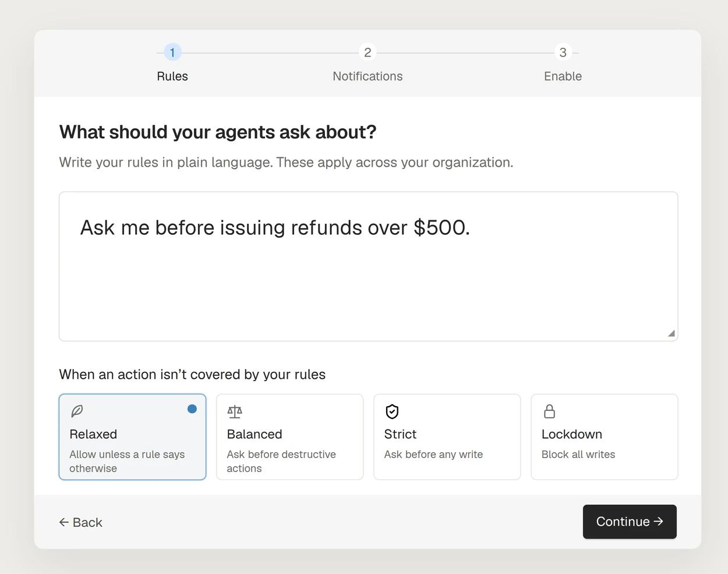The height and width of the screenshot is (574, 728).
Task: Choose the Balanced default mode
Action: click(x=290, y=437)
